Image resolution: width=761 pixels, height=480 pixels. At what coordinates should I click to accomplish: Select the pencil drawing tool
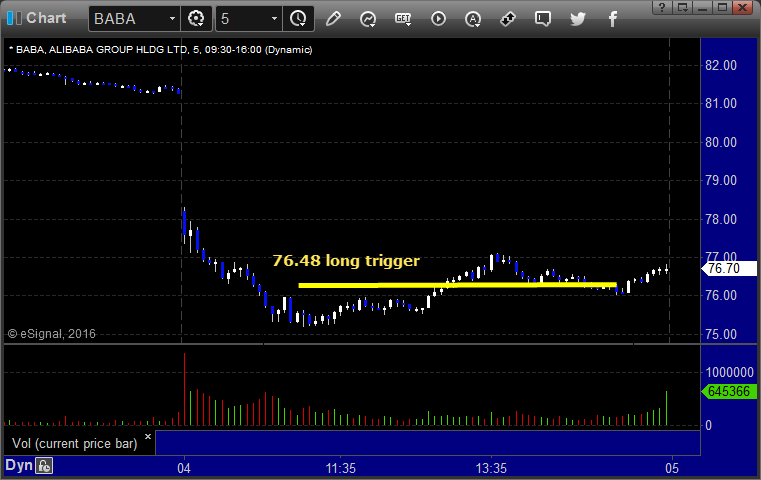333,19
